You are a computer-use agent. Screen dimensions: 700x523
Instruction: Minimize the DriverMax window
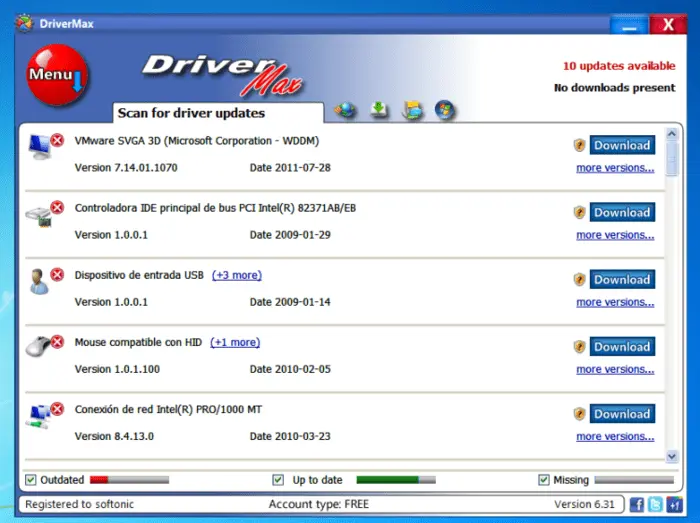[629, 25]
